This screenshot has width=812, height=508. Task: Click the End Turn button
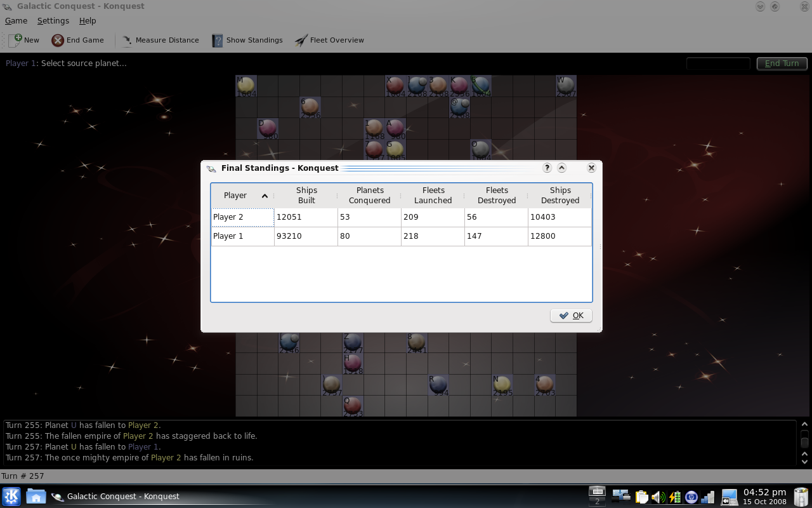[782, 63]
